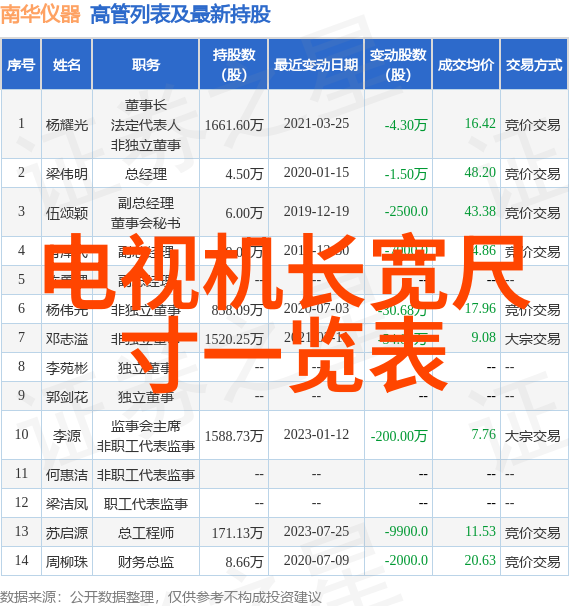Click the change amount -9900.0
Image resolution: width=569 pixels, height=606 pixels.
click(x=406, y=531)
